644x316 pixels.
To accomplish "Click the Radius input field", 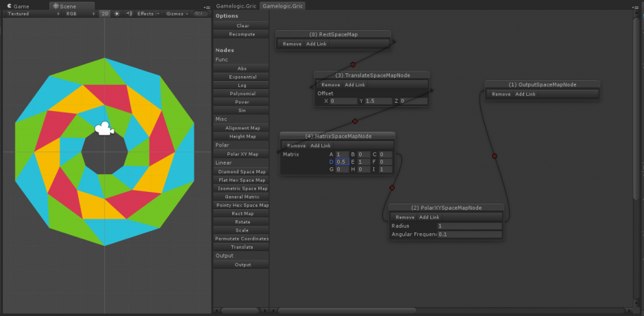I will pyautogui.click(x=470, y=226).
